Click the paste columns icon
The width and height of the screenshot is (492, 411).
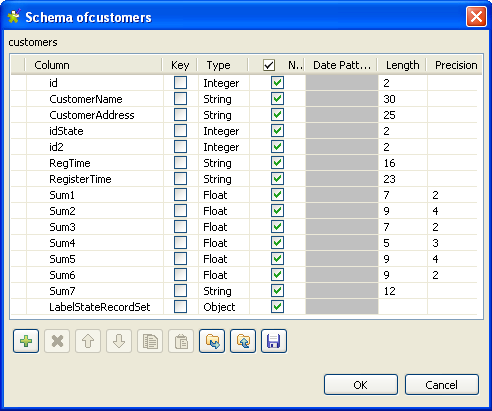tap(181, 341)
